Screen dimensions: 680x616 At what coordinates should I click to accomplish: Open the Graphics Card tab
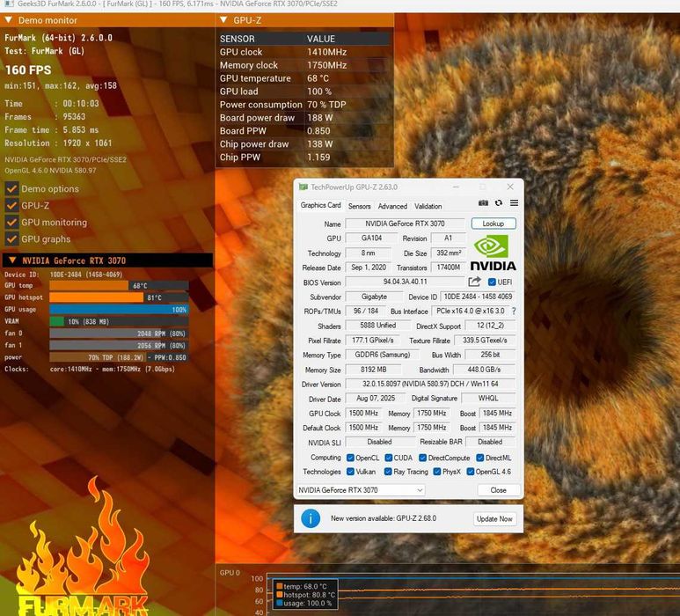pyautogui.click(x=320, y=205)
